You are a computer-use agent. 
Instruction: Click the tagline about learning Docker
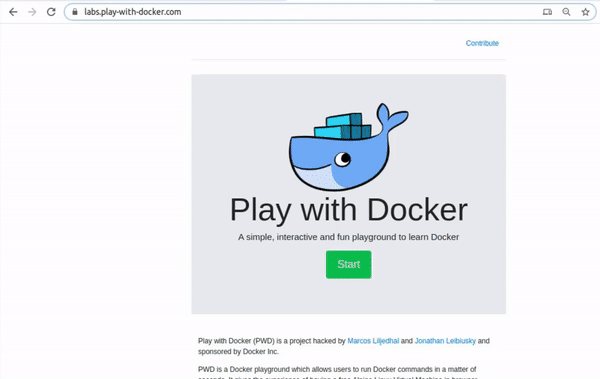[349, 237]
